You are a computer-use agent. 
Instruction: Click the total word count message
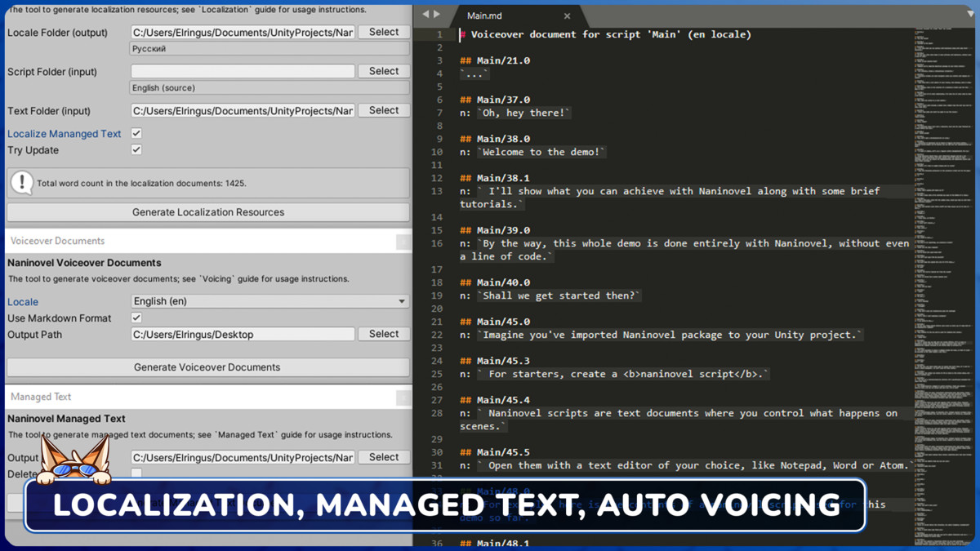point(141,184)
